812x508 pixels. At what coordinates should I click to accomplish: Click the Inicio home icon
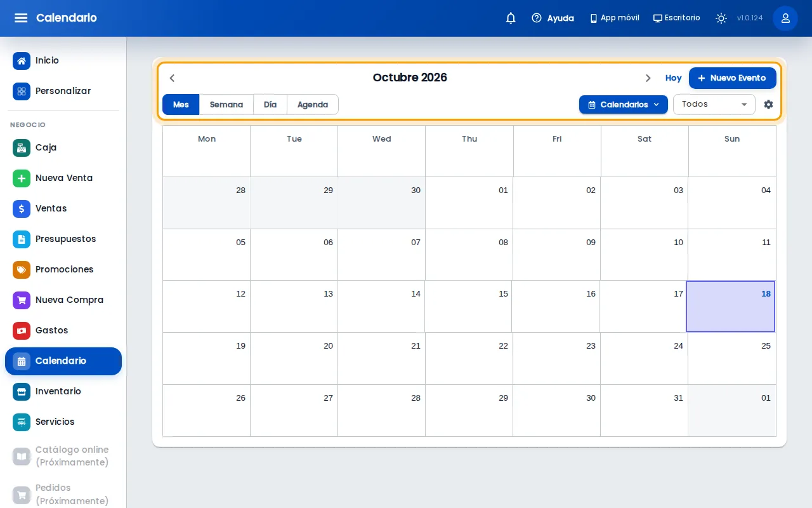(22, 61)
